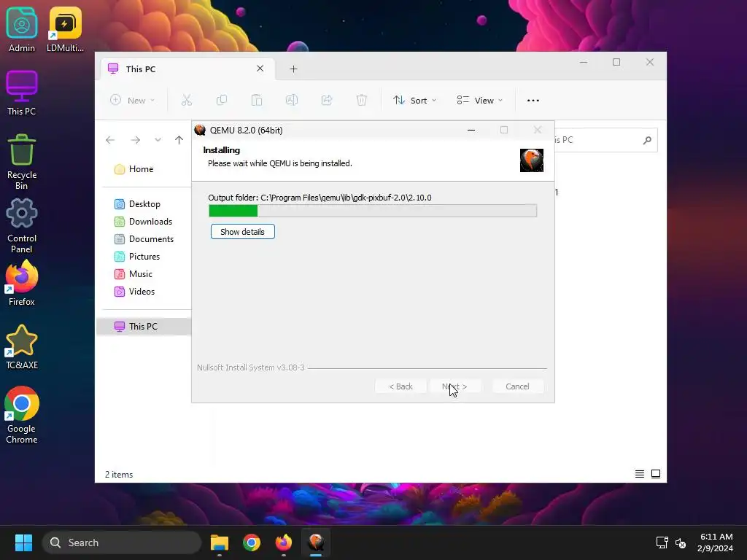
Task: Click the network icon in the system tray
Action: [662, 542]
